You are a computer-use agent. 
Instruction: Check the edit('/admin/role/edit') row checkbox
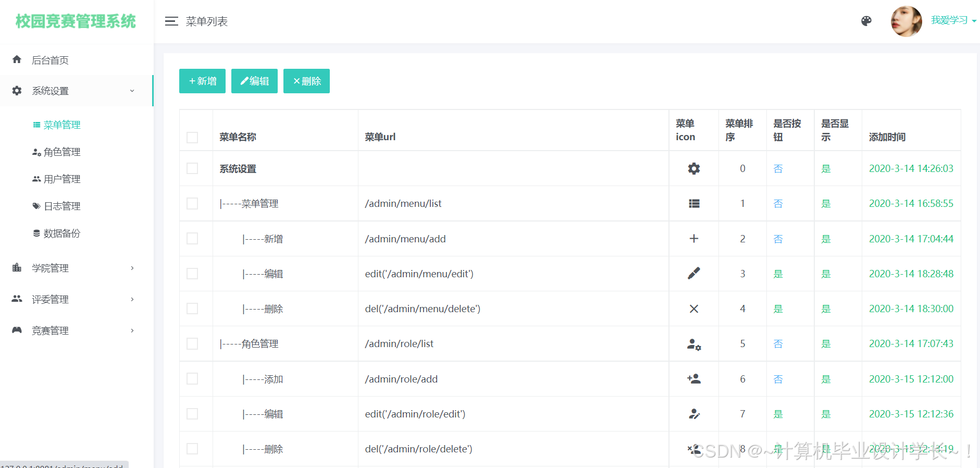192,414
